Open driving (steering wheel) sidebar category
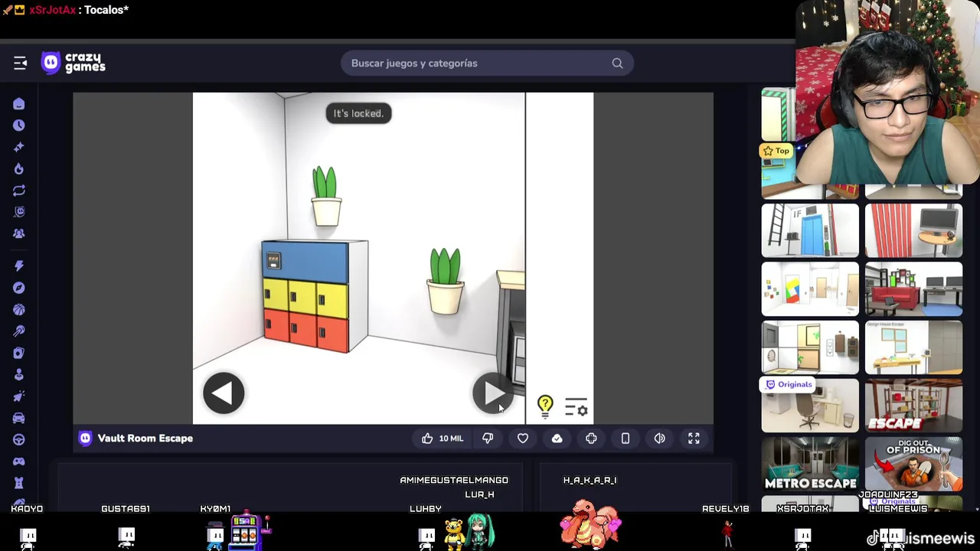 (x=19, y=439)
